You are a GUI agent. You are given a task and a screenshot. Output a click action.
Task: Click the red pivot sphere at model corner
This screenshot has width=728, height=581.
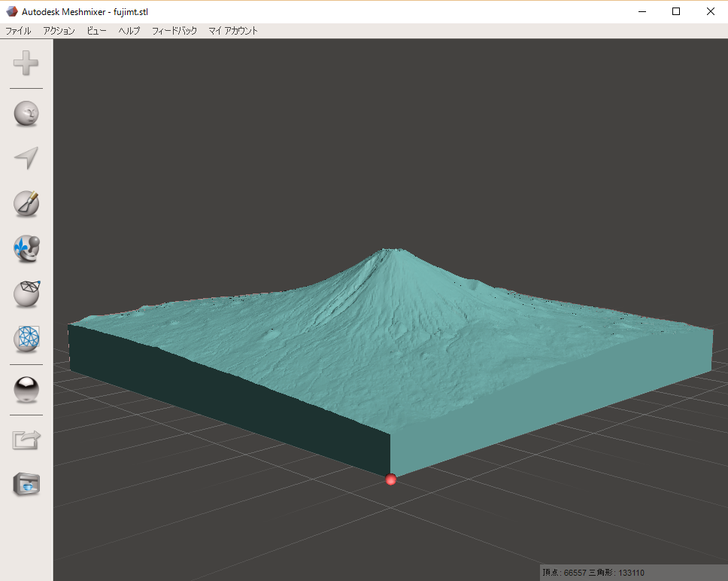pyautogui.click(x=390, y=479)
